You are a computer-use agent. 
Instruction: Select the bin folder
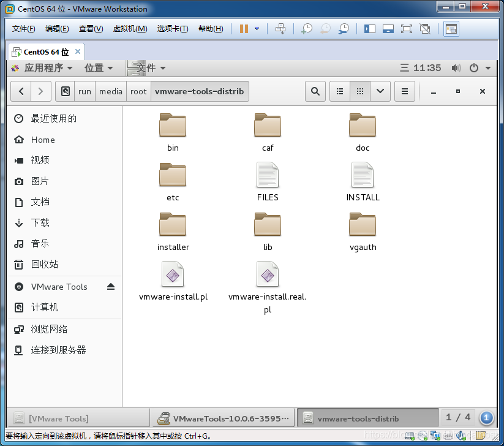coord(173,132)
